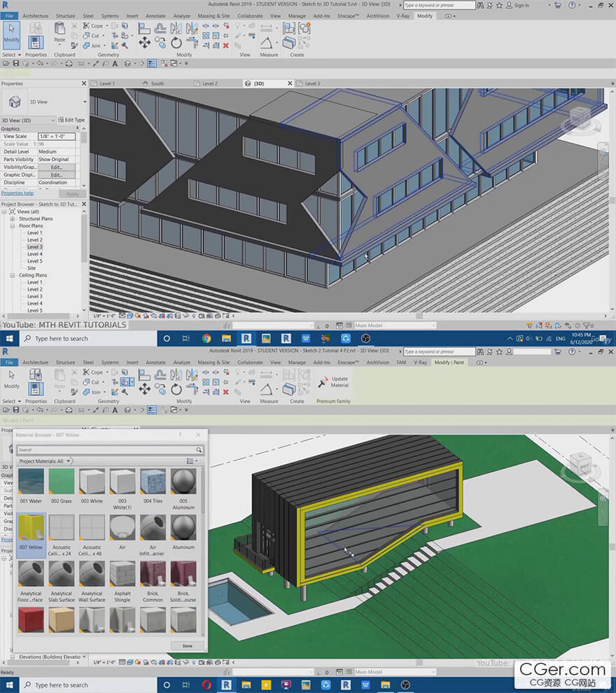Image resolution: width=616 pixels, height=693 pixels.
Task: Click the Material Browser search field
Action: [105, 450]
